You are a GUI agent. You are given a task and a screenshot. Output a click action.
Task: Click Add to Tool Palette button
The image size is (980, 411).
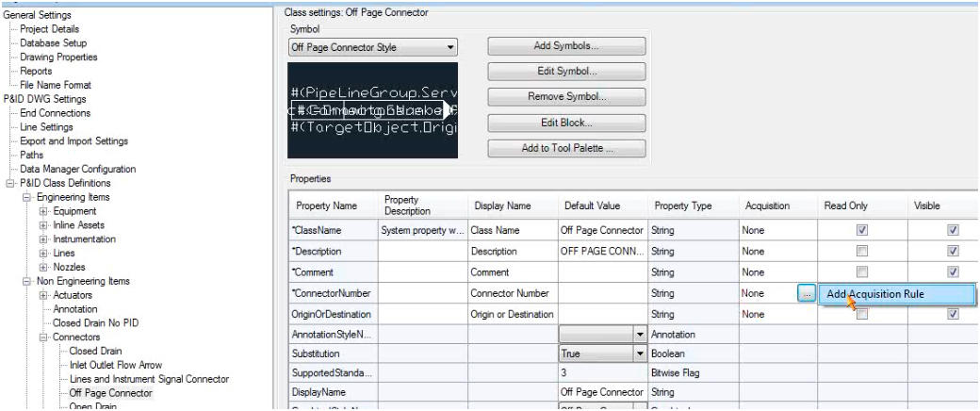566,148
